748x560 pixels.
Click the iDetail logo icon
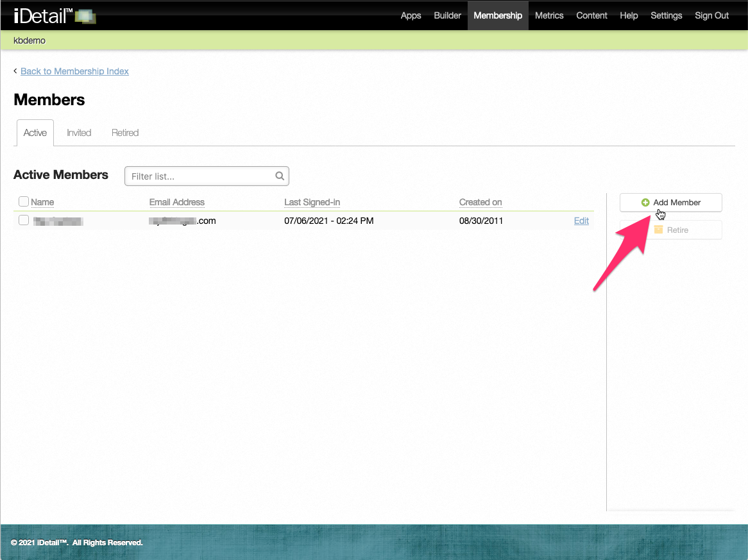tap(85, 17)
